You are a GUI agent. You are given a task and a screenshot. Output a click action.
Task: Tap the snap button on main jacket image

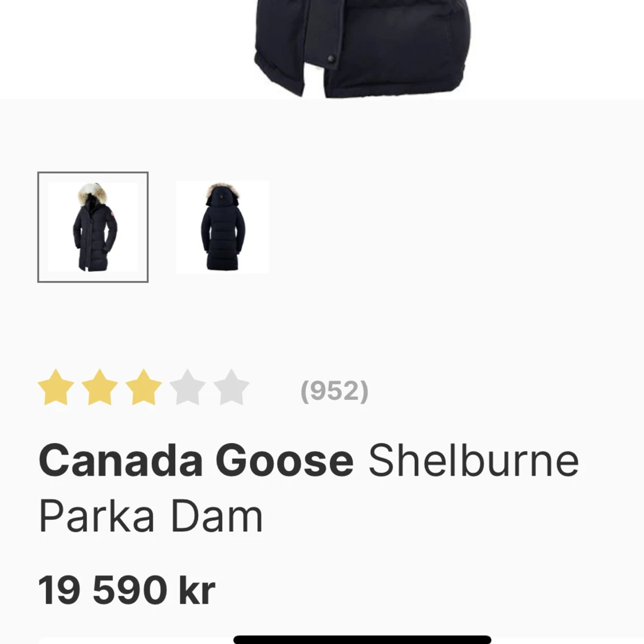[x=331, y=59]
